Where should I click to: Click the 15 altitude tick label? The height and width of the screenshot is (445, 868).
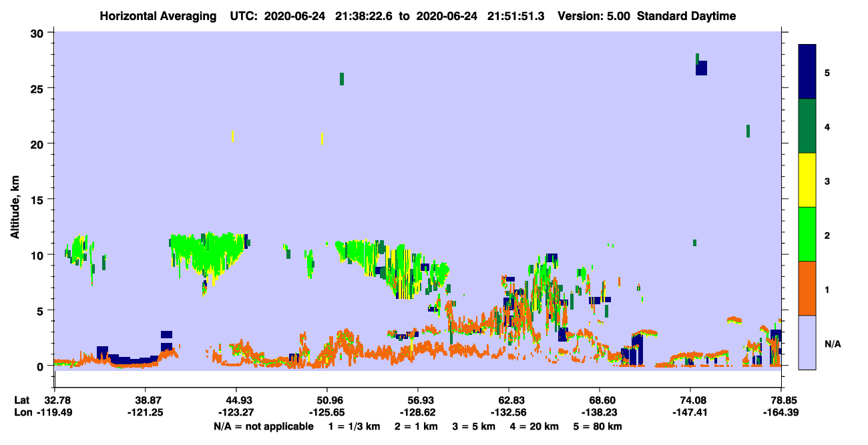coord(39,199)
